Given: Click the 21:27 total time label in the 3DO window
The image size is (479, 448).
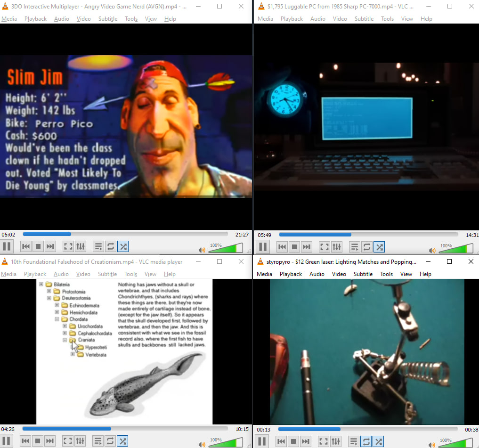Looking at the screenshot, I should coord(242,234).
